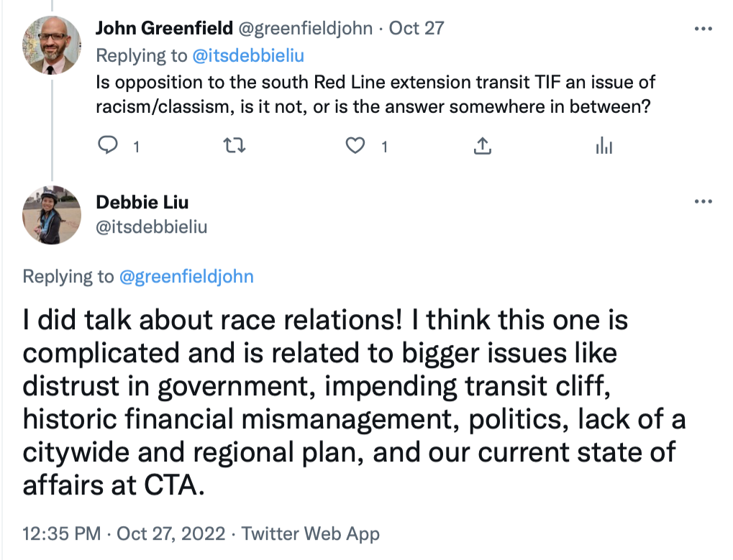
Task: Like John Greenfield's tweet with heart icon
Action: tap(355, 146)
